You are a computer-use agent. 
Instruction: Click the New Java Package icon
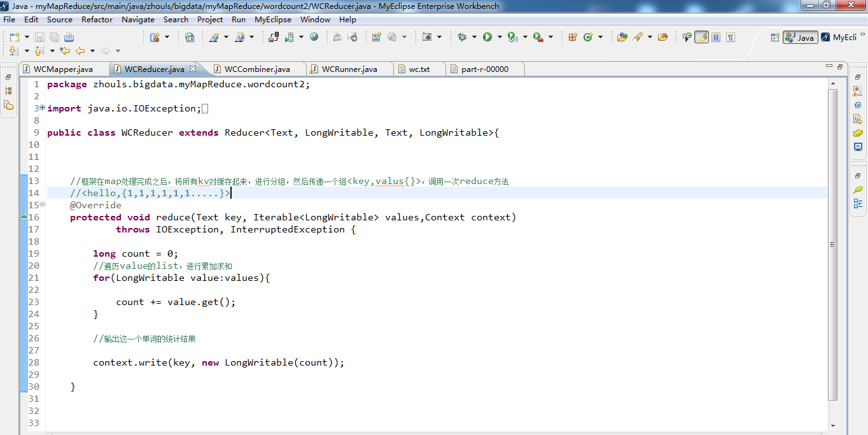click(572, 37)
